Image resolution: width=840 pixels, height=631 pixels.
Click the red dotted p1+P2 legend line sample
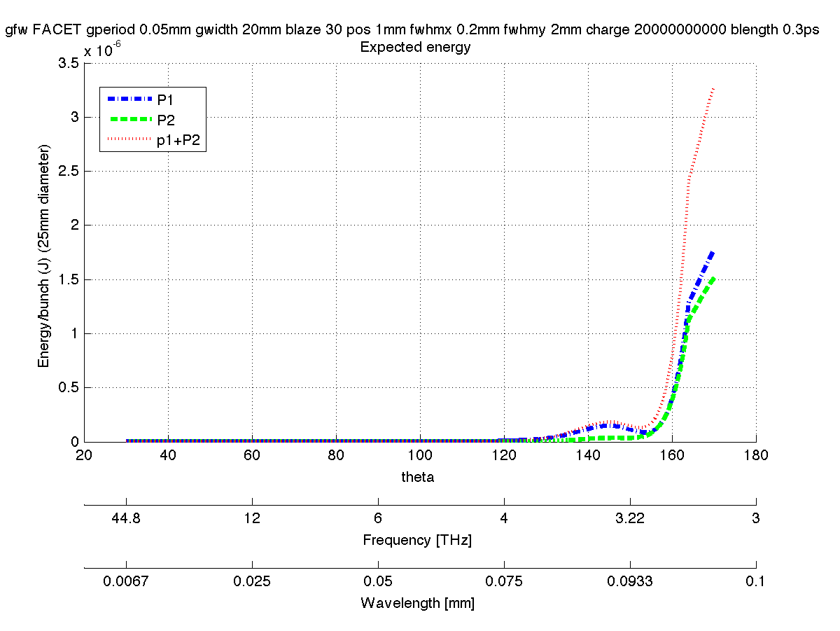(129, 140)
